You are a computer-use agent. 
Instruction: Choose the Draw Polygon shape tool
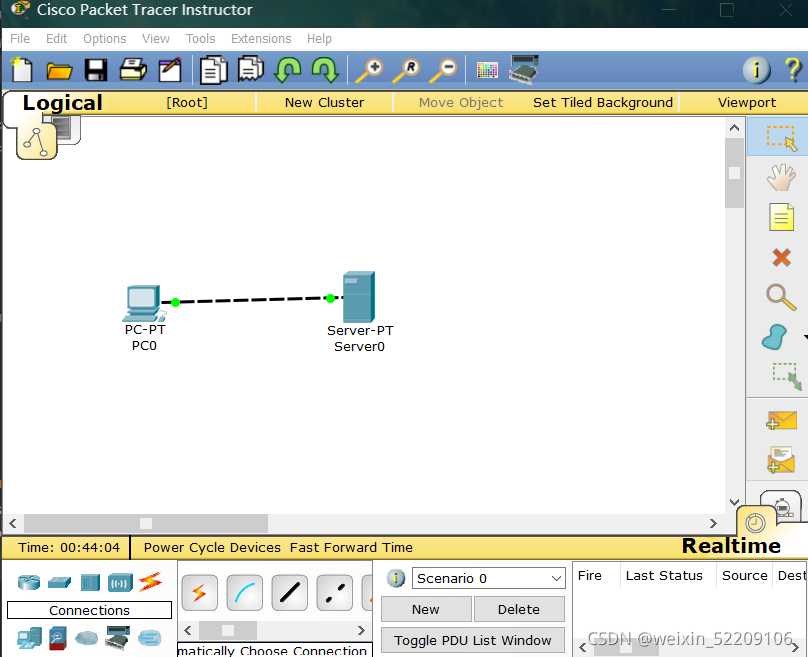(775, 337)
